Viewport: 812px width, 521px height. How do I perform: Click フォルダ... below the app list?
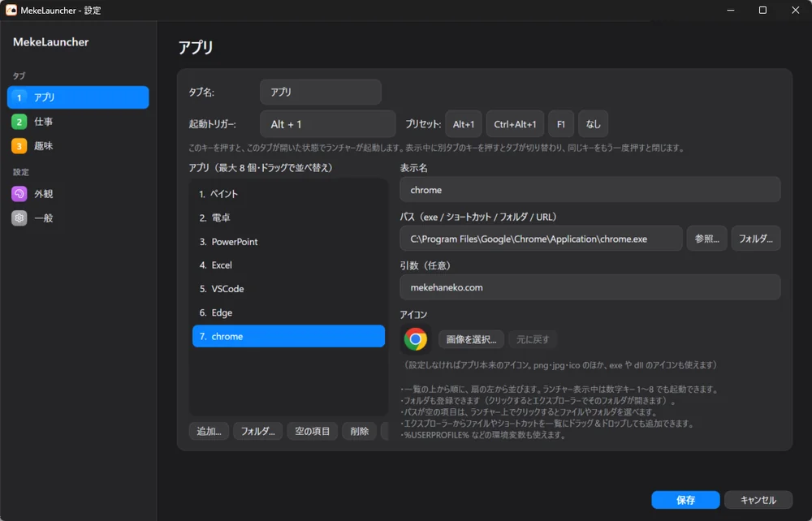258,431
